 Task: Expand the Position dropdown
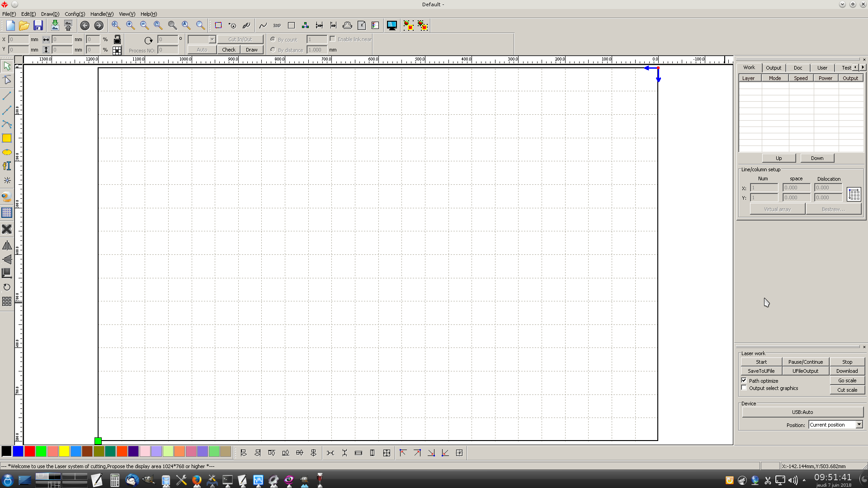click(x=859, y=425)
